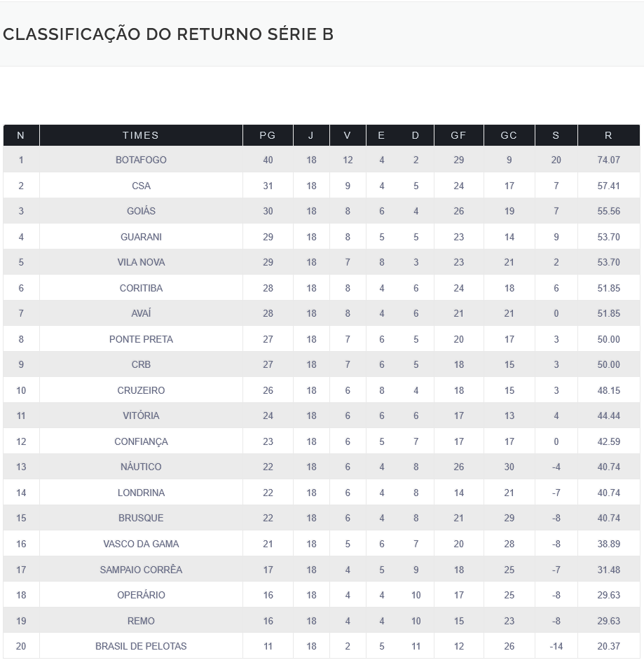Viewport: 644px width, 665px height.
Task: Click the GF column header
Action: tap(458, 135)
